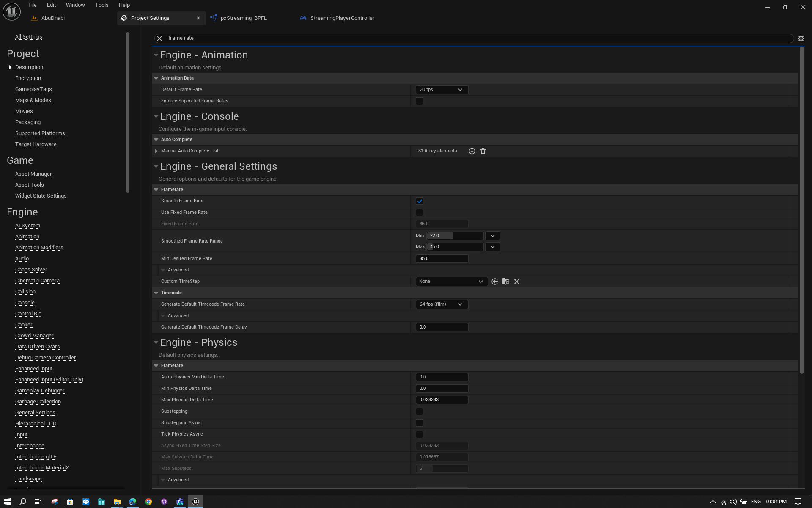812x508 pixels.
Task: Open Smoothed Frame Rate Min dropdown arrow
Action: (493, 236)
